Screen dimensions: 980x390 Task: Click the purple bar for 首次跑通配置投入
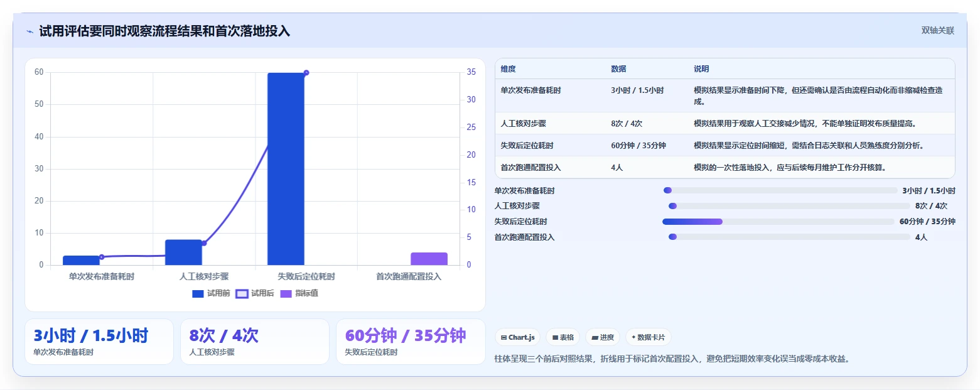tap(429, 259)
